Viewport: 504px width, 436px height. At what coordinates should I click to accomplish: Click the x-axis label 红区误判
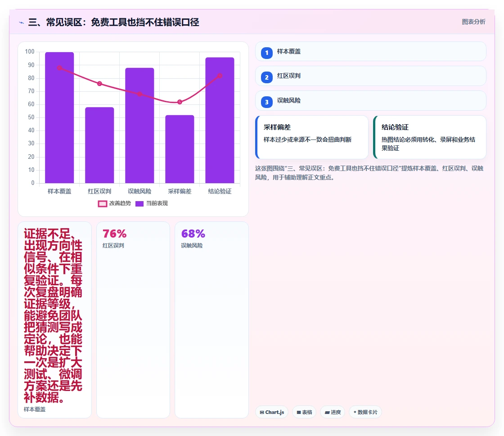[99, 192]
